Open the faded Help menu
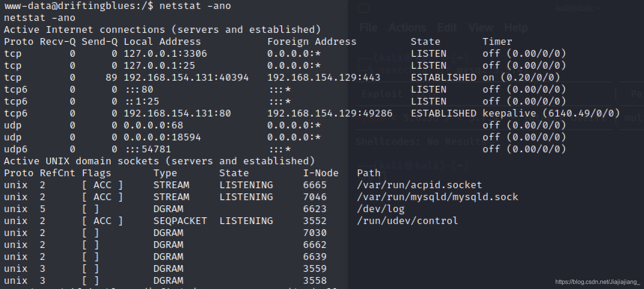The height and width of the screenshot is (289, 644). point(516,28)
